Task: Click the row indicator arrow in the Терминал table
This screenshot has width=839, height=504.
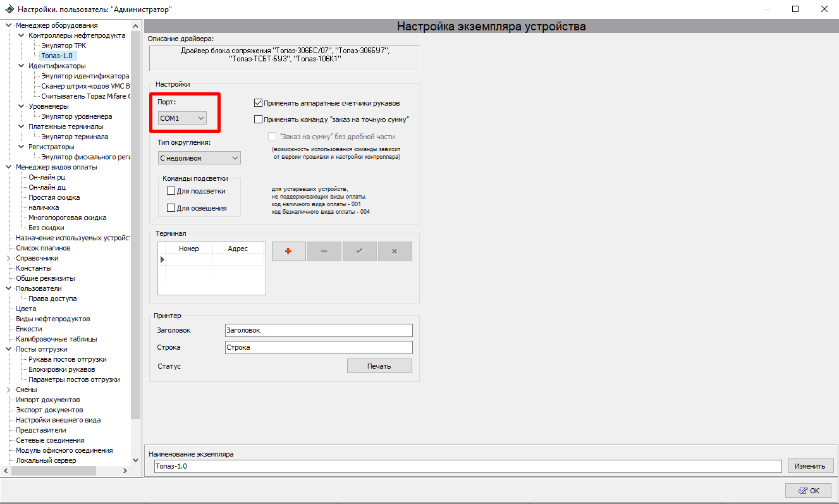Action: 162,259
